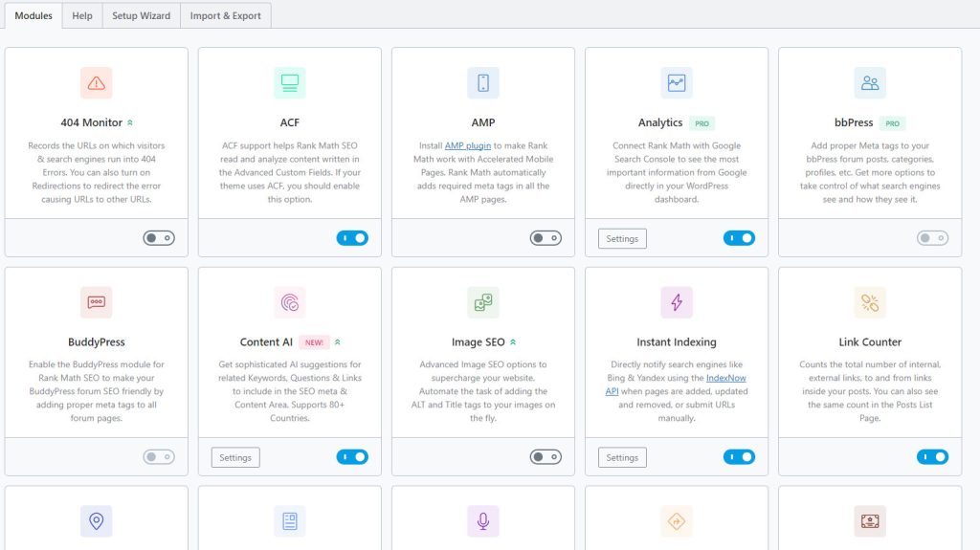Click the BuddyPress chat bubble icon

[x=97, y=302]
